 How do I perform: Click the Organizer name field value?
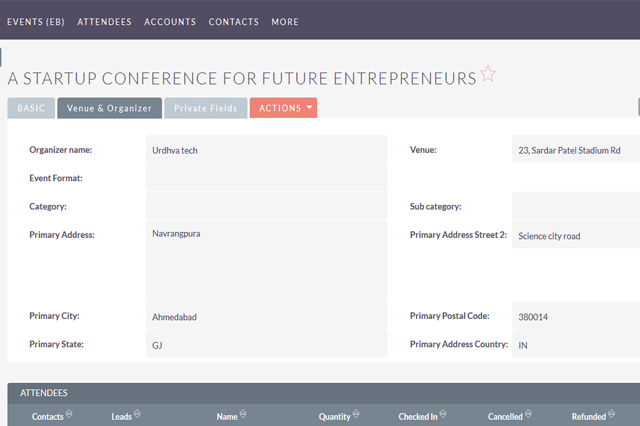point(266,149)
